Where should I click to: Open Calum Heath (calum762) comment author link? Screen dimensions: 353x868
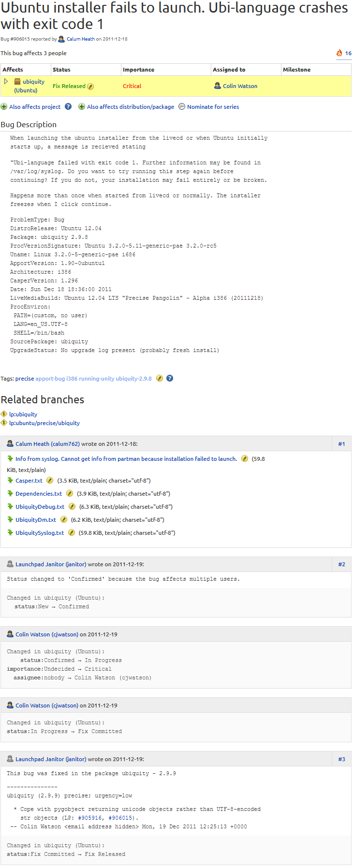47,444
